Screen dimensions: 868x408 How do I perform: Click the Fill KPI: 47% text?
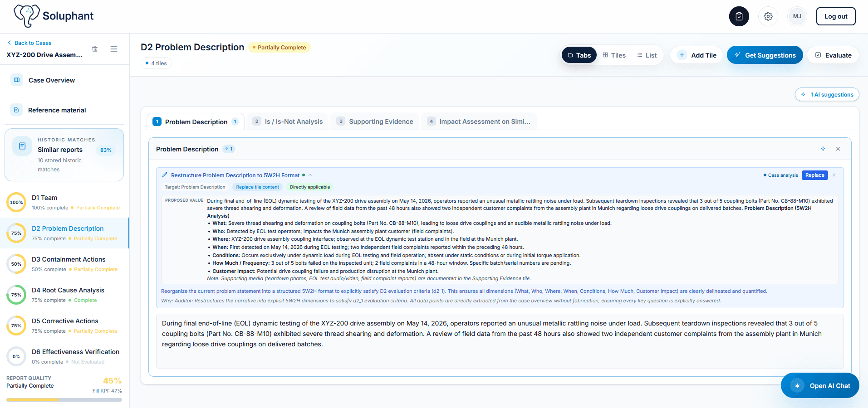tap(107, 391)
